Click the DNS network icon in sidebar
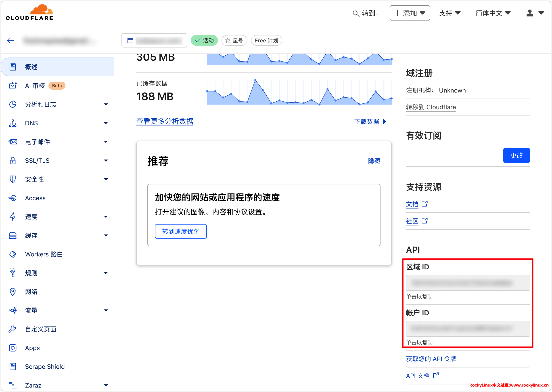The width and height of the screenshot is (552, 392). [x=13, y=123]
